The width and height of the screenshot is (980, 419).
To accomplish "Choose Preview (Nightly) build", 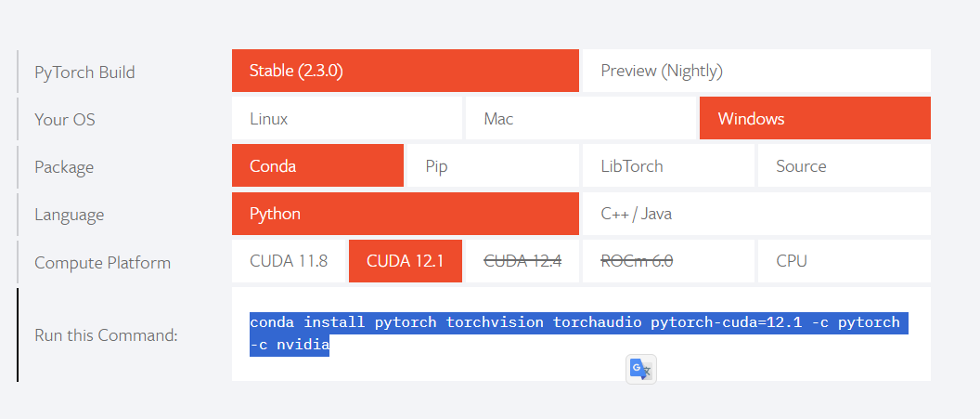I will tap(756, 71).
